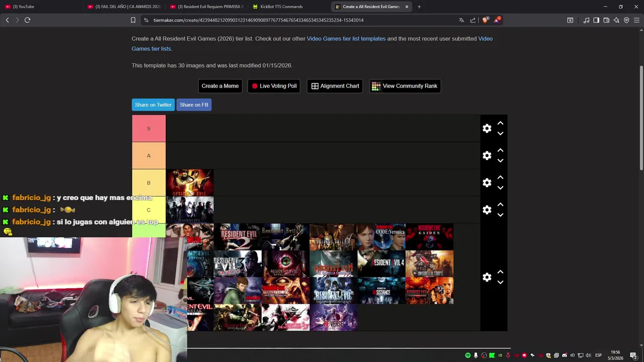Screen dimensions: 644x362
Task: Open settings gear for S tier row
Action: coord(487,129)
